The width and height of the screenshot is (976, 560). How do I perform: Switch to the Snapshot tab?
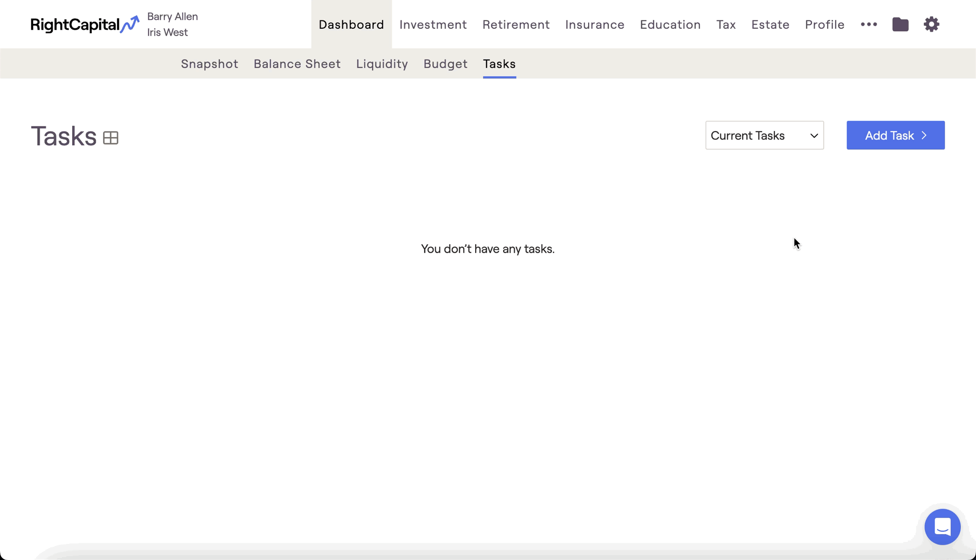click(209, 64)
